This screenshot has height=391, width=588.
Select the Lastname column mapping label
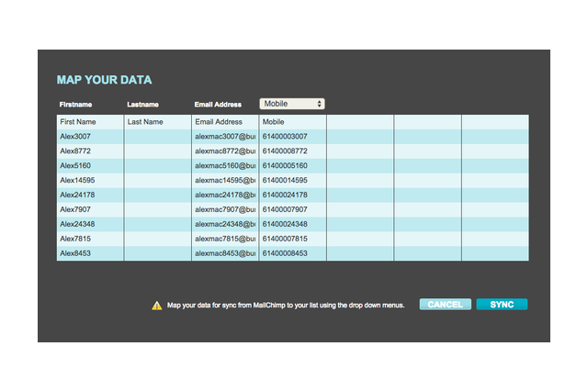pos(143,105)
